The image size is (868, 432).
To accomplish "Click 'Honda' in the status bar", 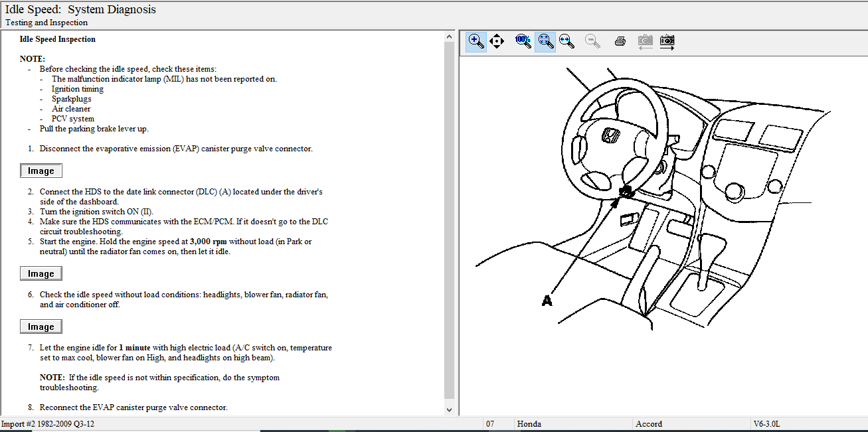I will point(529,424).
